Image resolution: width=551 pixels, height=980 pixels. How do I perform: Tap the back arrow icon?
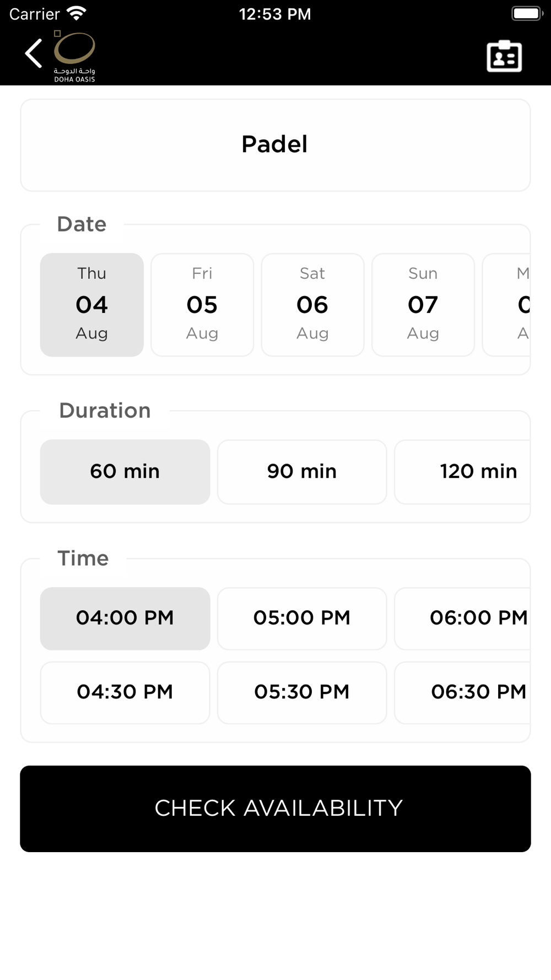point(34,53)
